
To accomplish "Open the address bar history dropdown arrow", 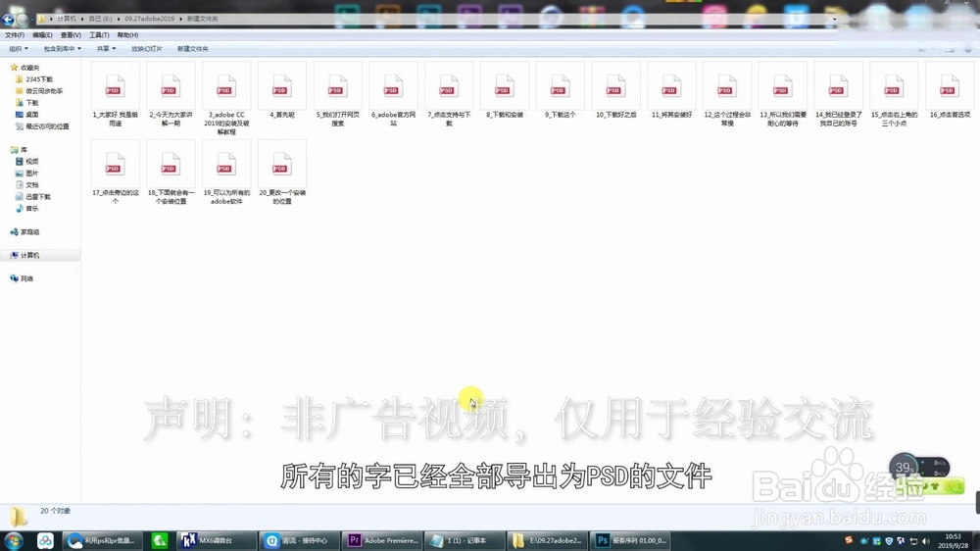I will tap(834, 19).
